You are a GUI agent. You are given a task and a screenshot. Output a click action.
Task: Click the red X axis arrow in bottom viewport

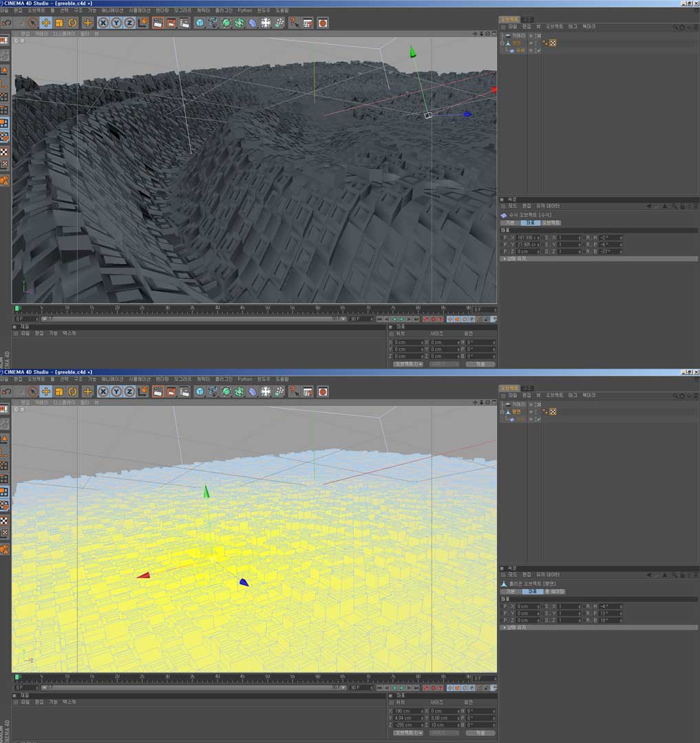coord(144,575)
